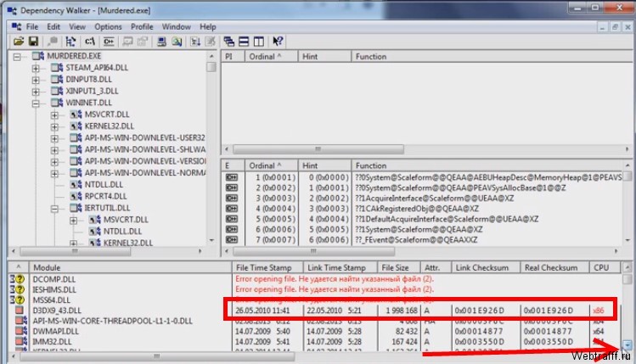Click the warning icon beside DCOMP.DLL
Viewport: 636px width, 364px height.
(x=18, y=279)
